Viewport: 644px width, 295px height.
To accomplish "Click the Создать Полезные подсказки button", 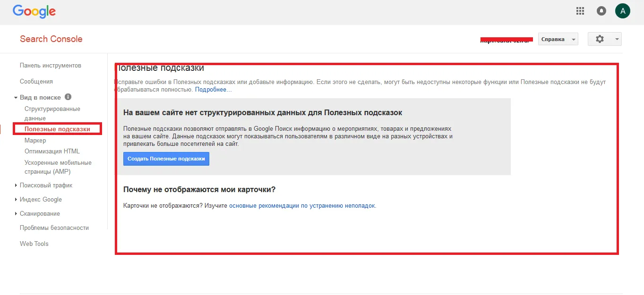I will (x=166, y=159).
